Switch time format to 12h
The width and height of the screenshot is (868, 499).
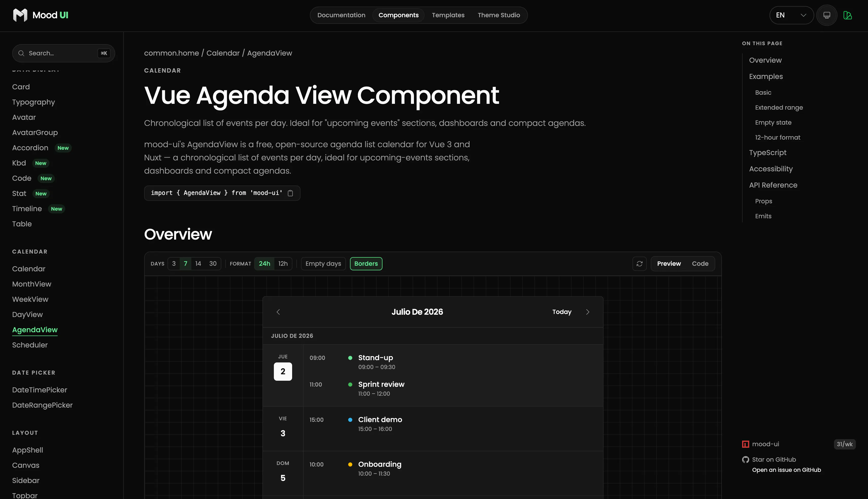(x=283, y=263)
